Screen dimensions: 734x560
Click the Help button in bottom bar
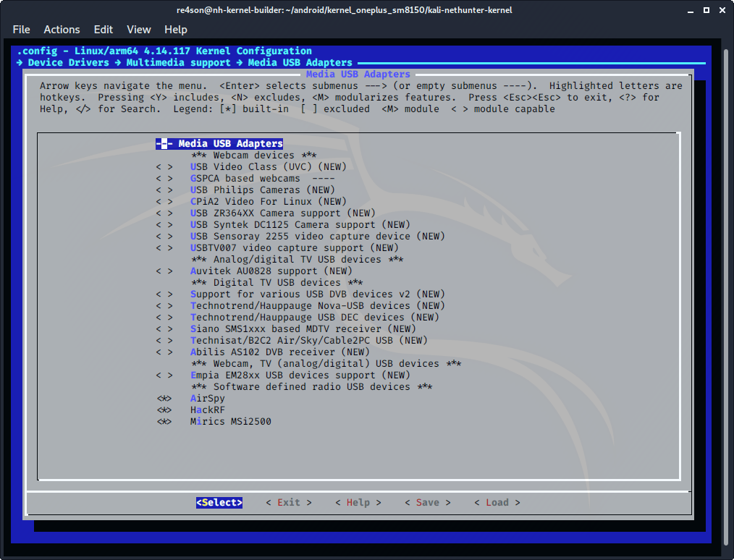(x=358, y=502)
